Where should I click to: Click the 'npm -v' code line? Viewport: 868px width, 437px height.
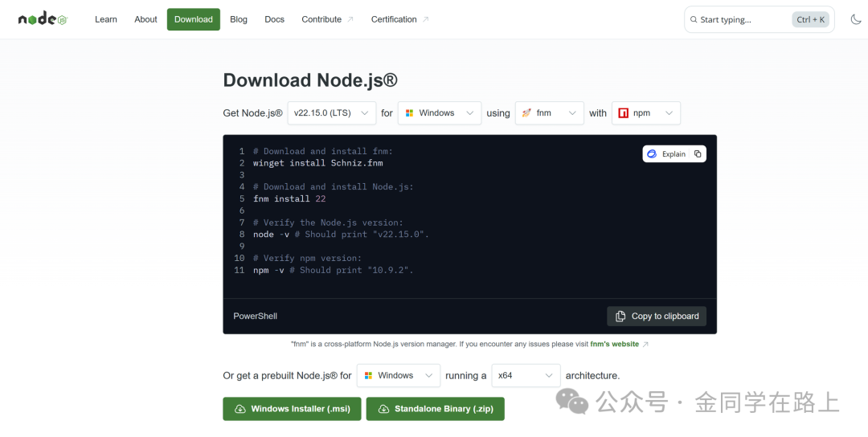tap(334, 270)
